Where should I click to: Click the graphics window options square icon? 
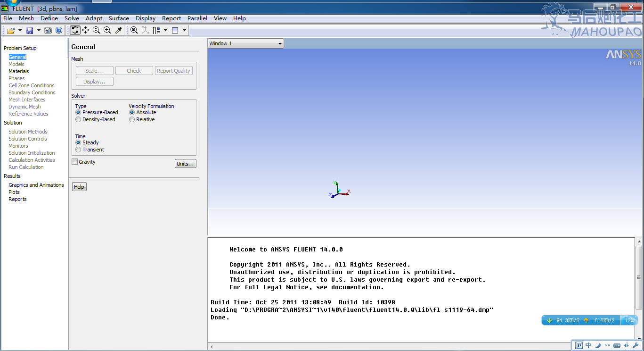pyautogui.click(x=175, y=30)
